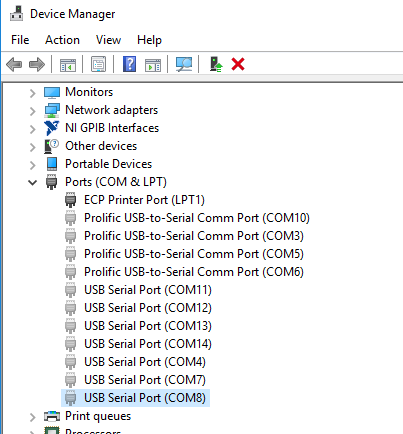Expand the Other devices category
This screenshot has width=403, height=434.
pyautogui.click(x=32, y=147)
